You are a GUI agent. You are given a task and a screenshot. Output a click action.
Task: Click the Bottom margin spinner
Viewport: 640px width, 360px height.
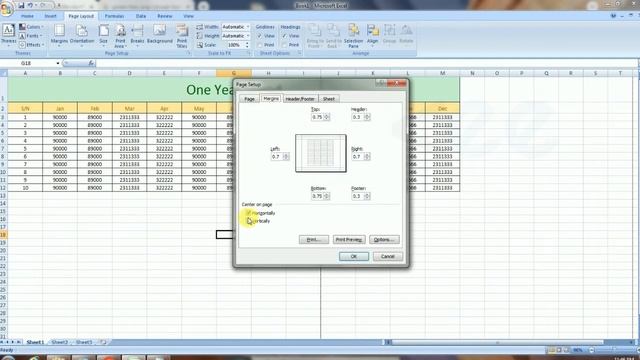pyautogui.click(x=327, y=196)
